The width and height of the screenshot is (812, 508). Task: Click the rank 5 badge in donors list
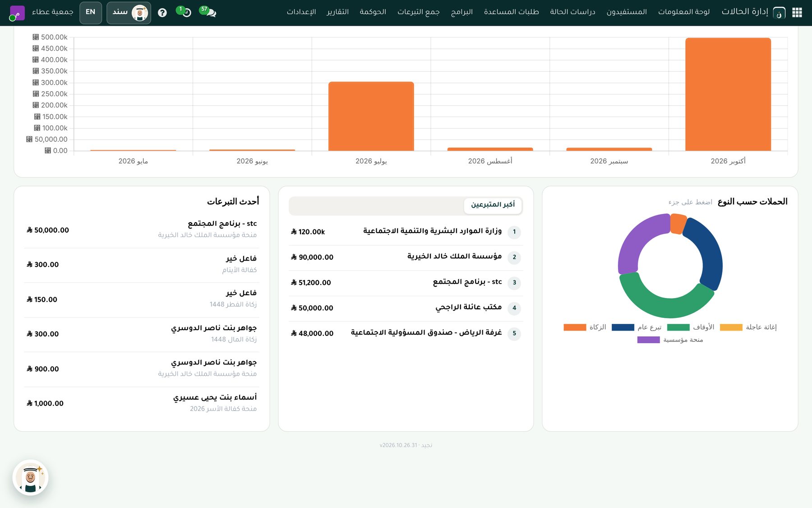[514, 334]
